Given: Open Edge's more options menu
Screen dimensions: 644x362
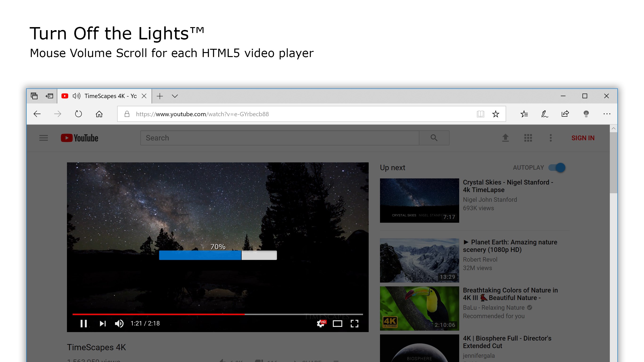Looking at the screenshot, I should pyautogui.click(x=607, y=114).
